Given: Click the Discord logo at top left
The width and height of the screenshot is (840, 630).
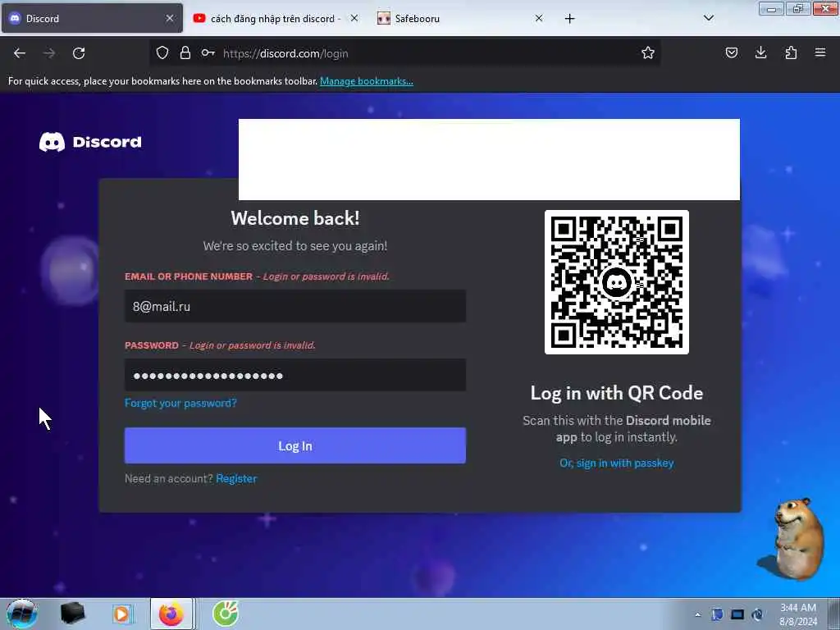Looking at the screenshot, I should pos(90,142).
